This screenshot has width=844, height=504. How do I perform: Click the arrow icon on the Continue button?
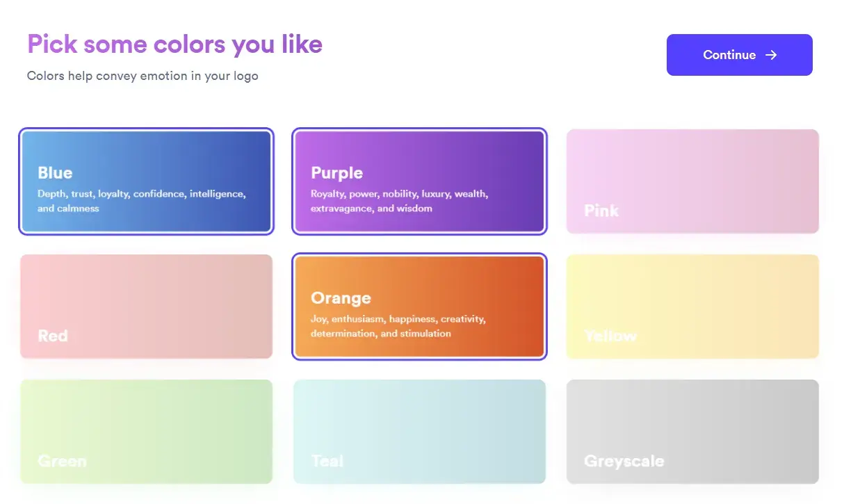770,55
